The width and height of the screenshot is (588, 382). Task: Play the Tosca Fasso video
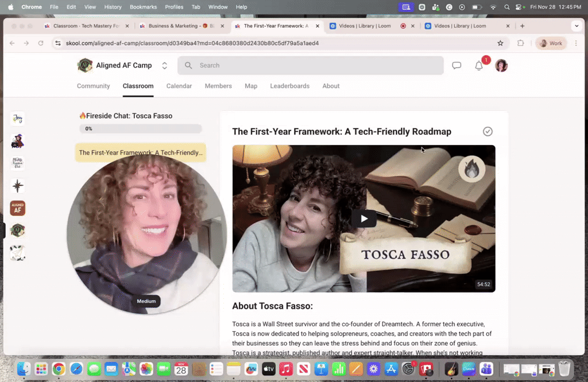point(363,219)
